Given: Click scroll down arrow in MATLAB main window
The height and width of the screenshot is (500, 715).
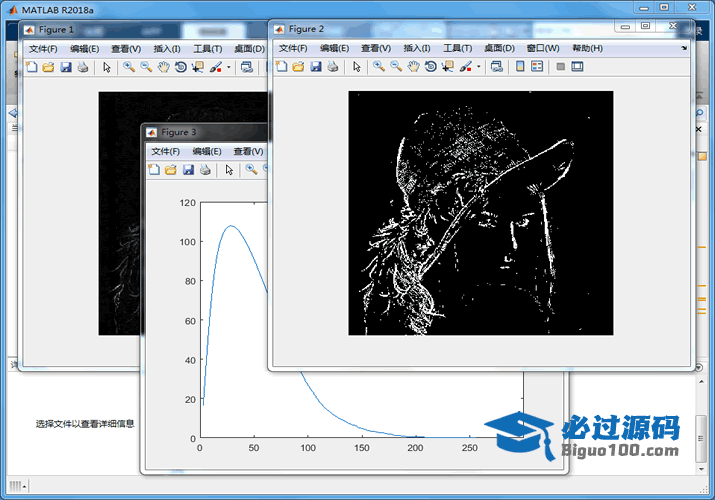Looking at the screenshot, I should [701, 469].
